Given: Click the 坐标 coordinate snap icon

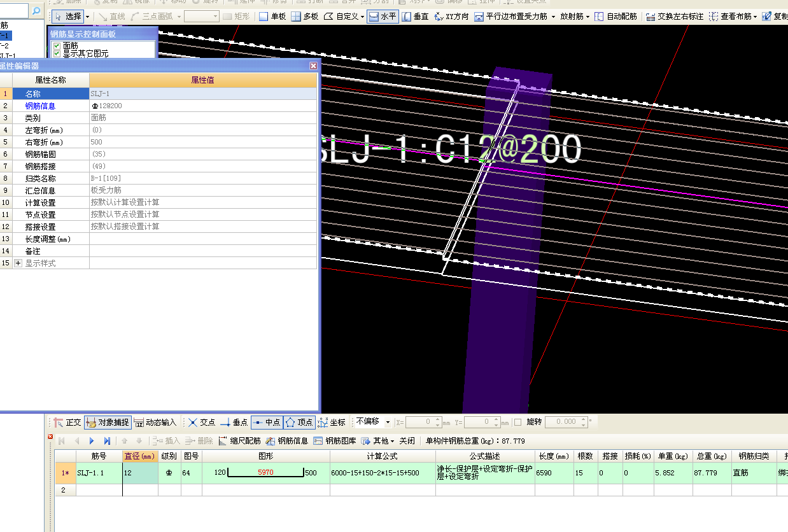Looking at the screenshot, I should [x=323, y=422].
